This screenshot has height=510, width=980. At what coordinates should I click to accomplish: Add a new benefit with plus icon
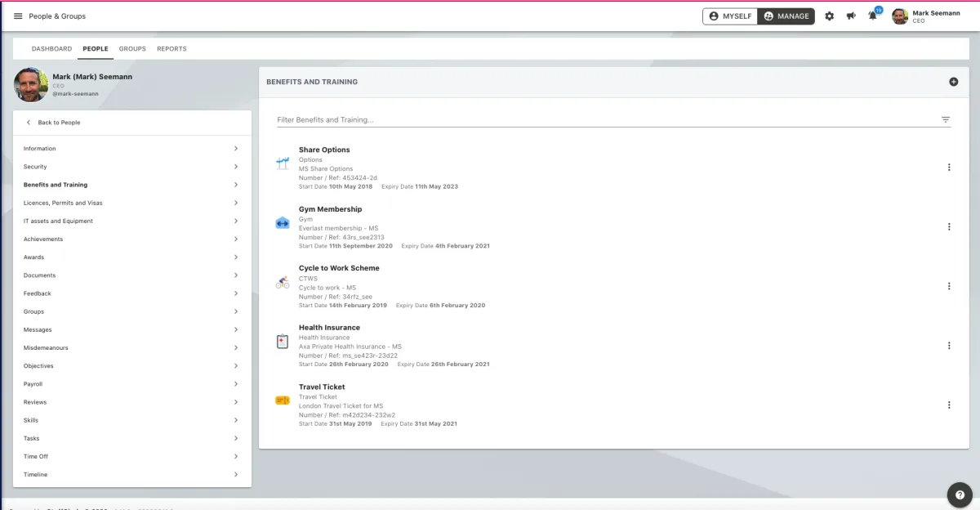pos(953,82)
